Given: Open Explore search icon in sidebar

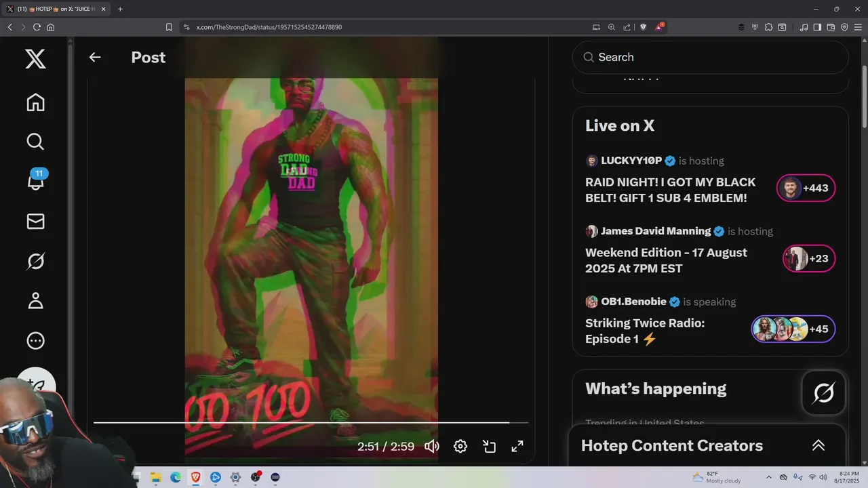Looking at the screenshot, I should pyautogui.click(x=35, y=142).
